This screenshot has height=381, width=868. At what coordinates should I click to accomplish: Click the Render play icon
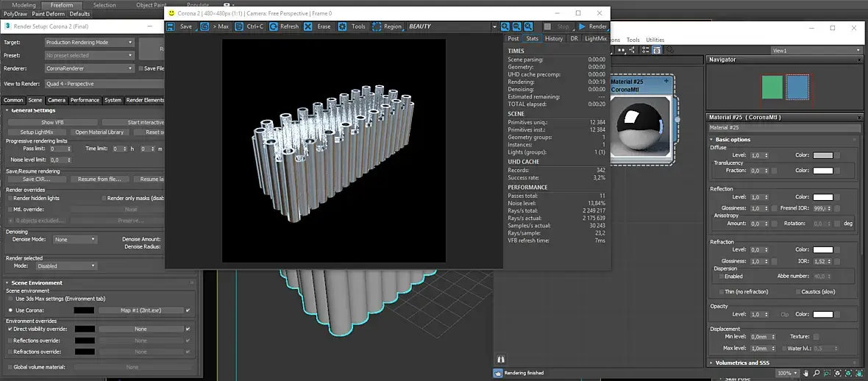pyautogui.click(x=583, y=26)
